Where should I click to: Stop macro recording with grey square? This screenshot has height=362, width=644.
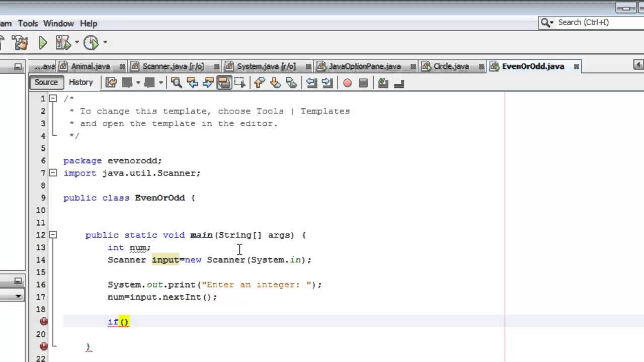click(363, 83)
